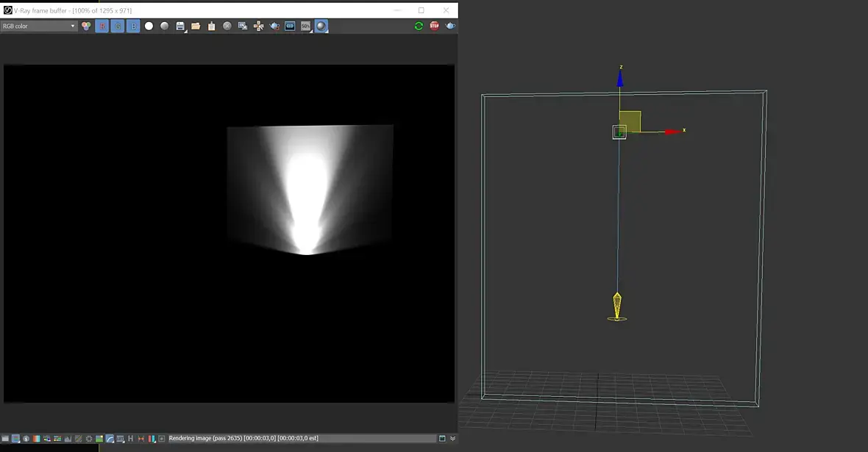Click the red X axis arrow
This screenshot has width=868, height=452.
coord(672,132)
